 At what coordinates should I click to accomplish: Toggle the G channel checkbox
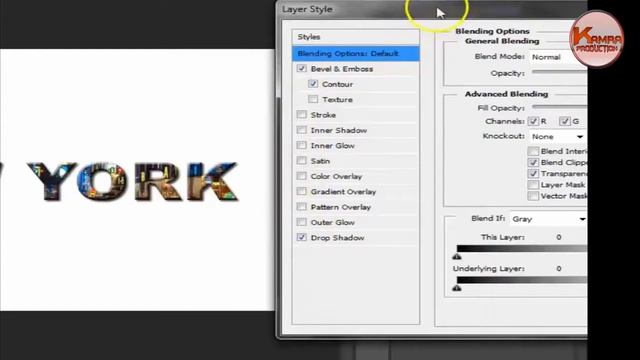[x=564, y=121]
